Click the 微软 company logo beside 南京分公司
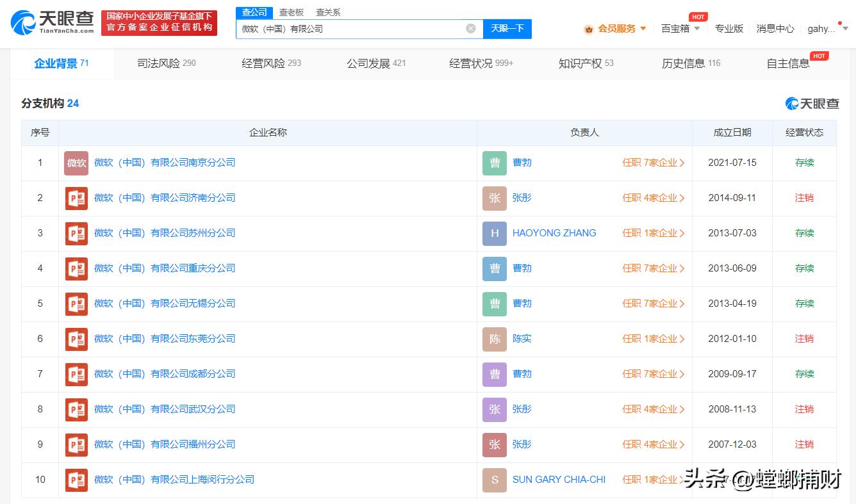Viewport: 856px width, 504px height. click(76, 163)
